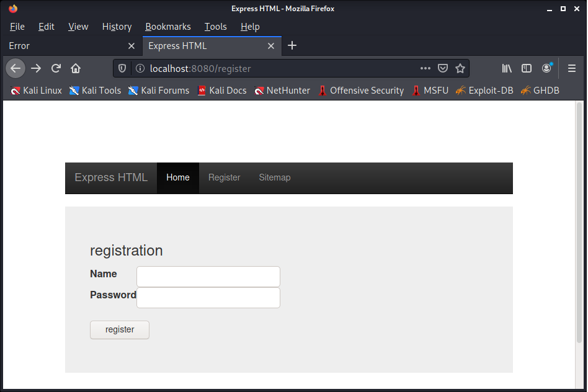
Task: Open the History menu
Action: click(x=117, y=27)
